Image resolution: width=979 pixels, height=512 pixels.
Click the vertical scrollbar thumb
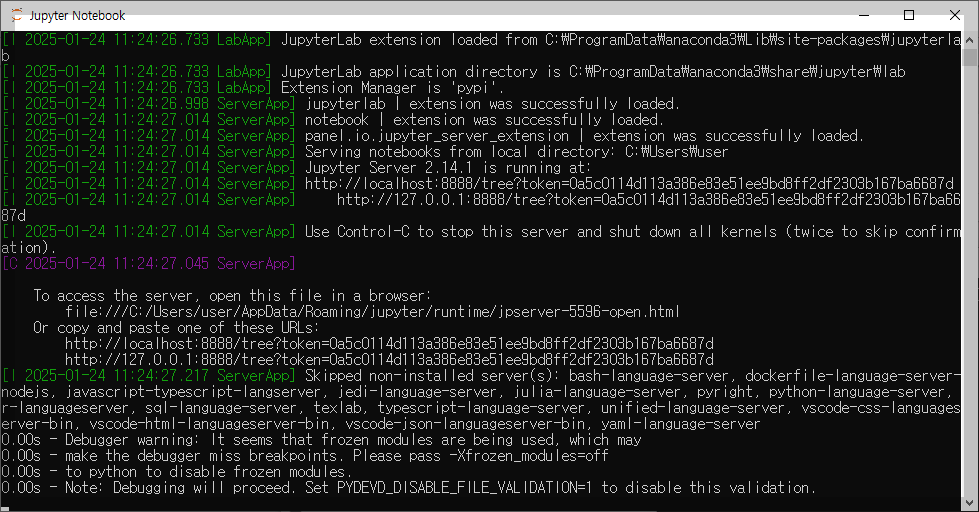point(970,57)
